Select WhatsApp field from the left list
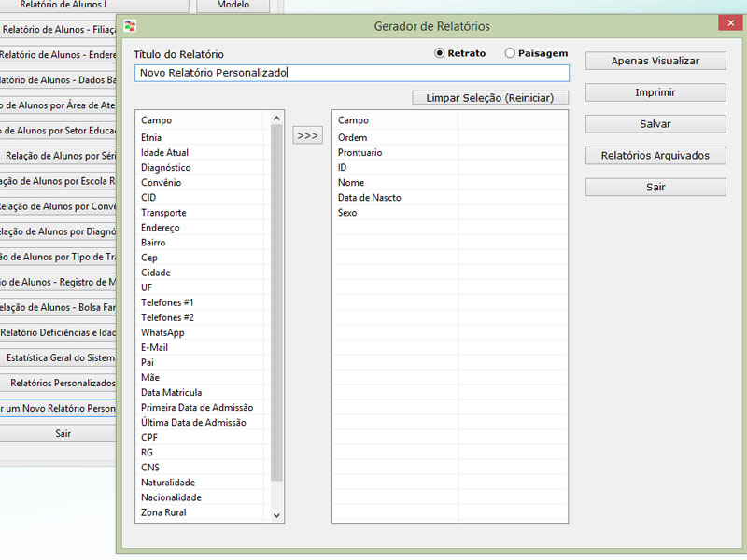The height and width of the screenshot is (560, 747). tap(162, 332)
